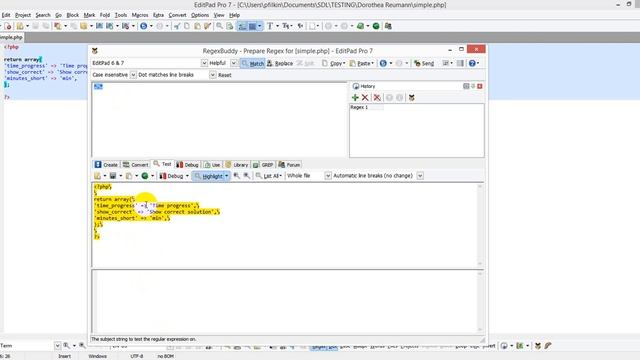Open the Convert menu in EditPad
The image size is (640, 360).
pyautogui.click(x=177, y=15)
